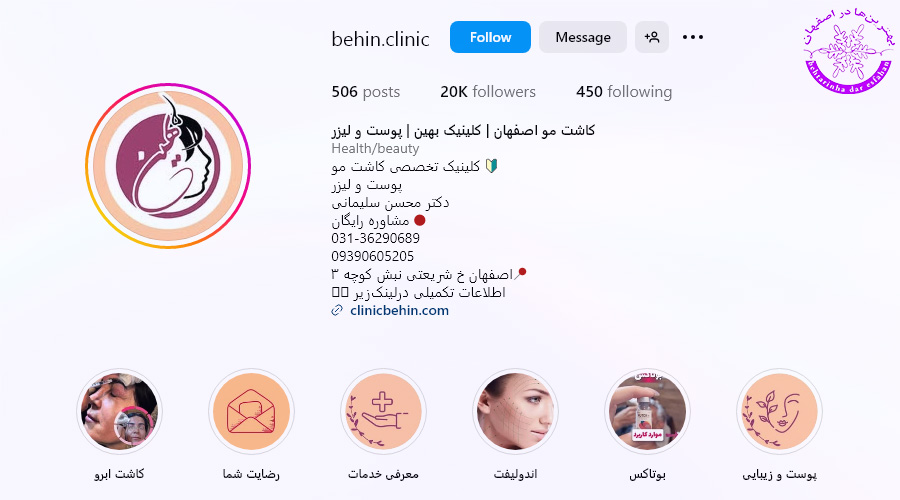Click the add-person suggestions icon
Viewport: 900px width, 500px height.
click(651, 37)
